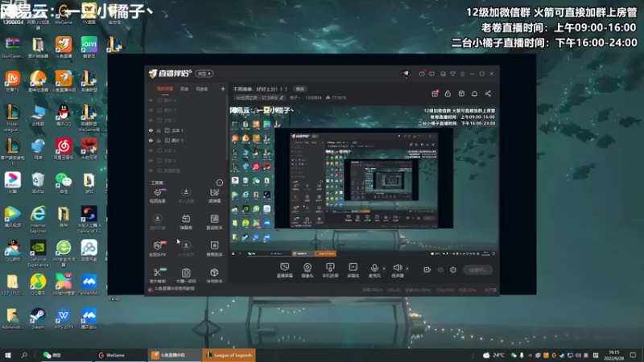644x362 pixels.
Task: Toggle the lock on the 文本 1 layer
Action: 159,130
